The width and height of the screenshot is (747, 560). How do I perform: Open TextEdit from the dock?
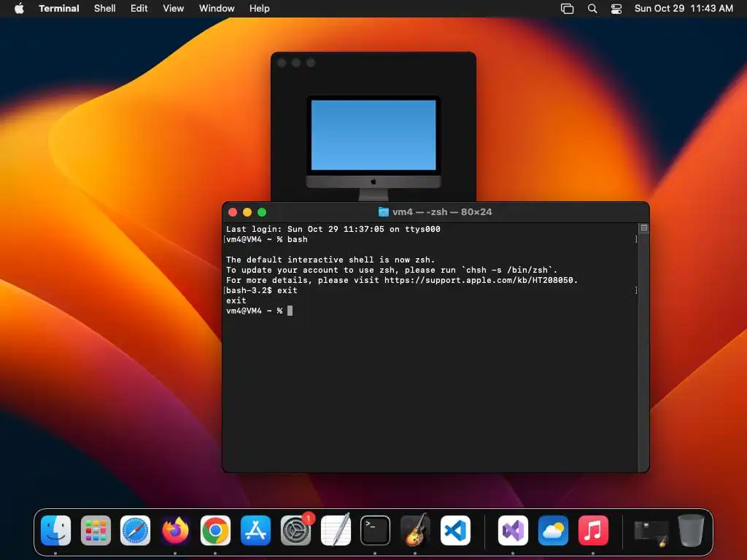point(336,530)
